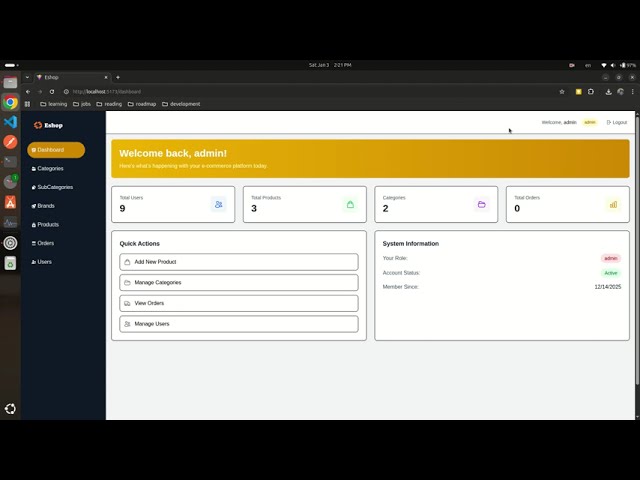Open the browser extensions puzzle icon
Image resolution: width=640 pixels, height=480 pixels.
(591, 92)
